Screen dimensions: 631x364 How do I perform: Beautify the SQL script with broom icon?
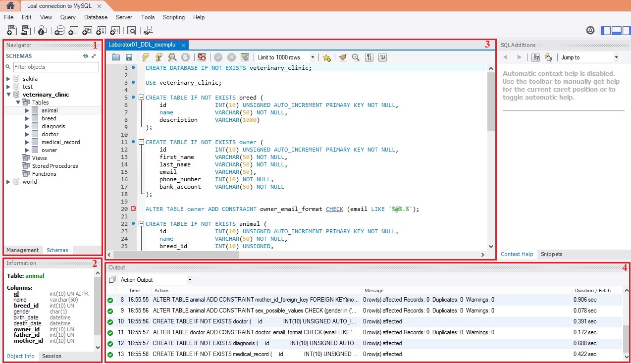pos(343,57)
